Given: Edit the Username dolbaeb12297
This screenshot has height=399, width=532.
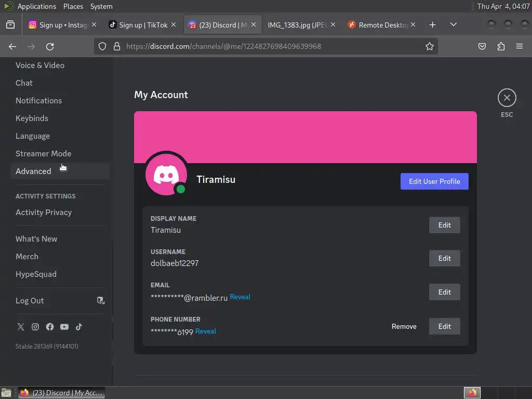Looking at the screenshot, I should [445, 258].
